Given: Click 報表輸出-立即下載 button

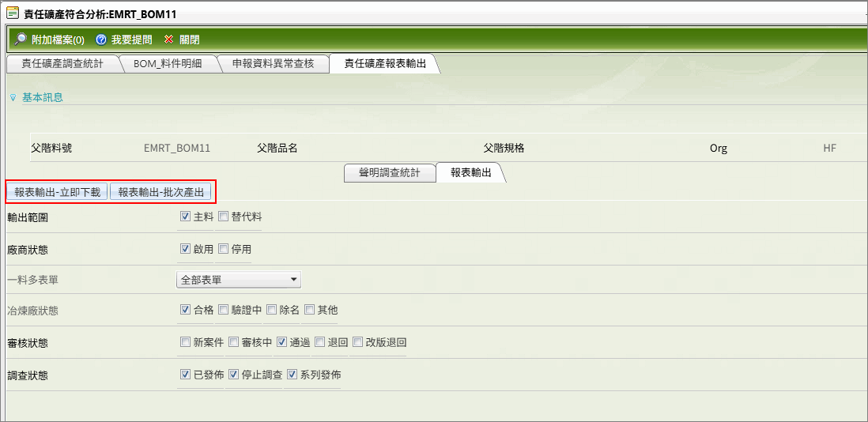Looking at the screenshot, I should 57,192.
